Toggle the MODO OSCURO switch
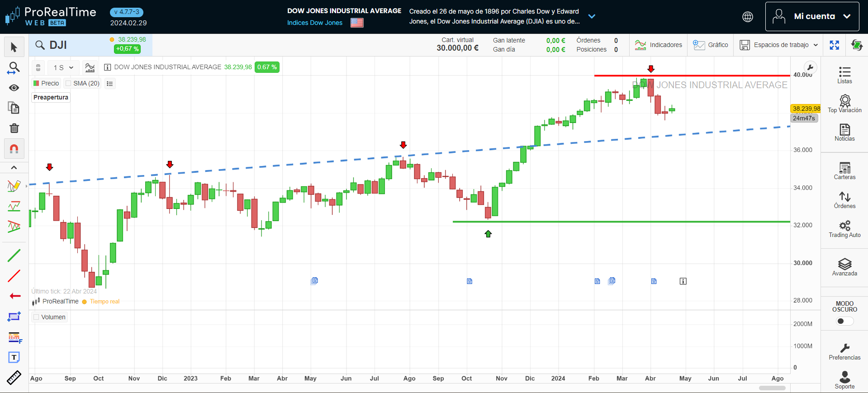868x393 pixels. click(844, 321)
